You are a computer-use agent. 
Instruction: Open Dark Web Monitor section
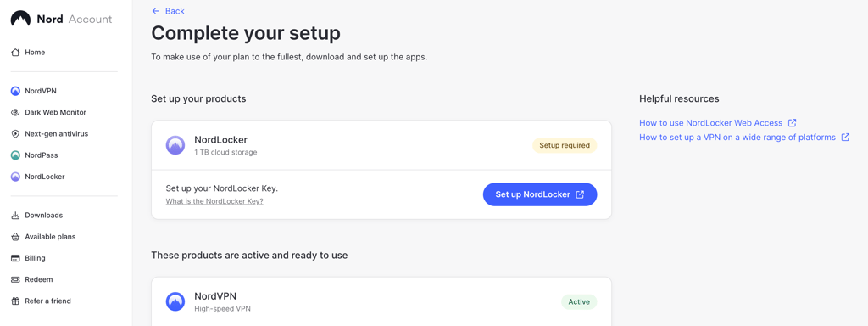55,113
